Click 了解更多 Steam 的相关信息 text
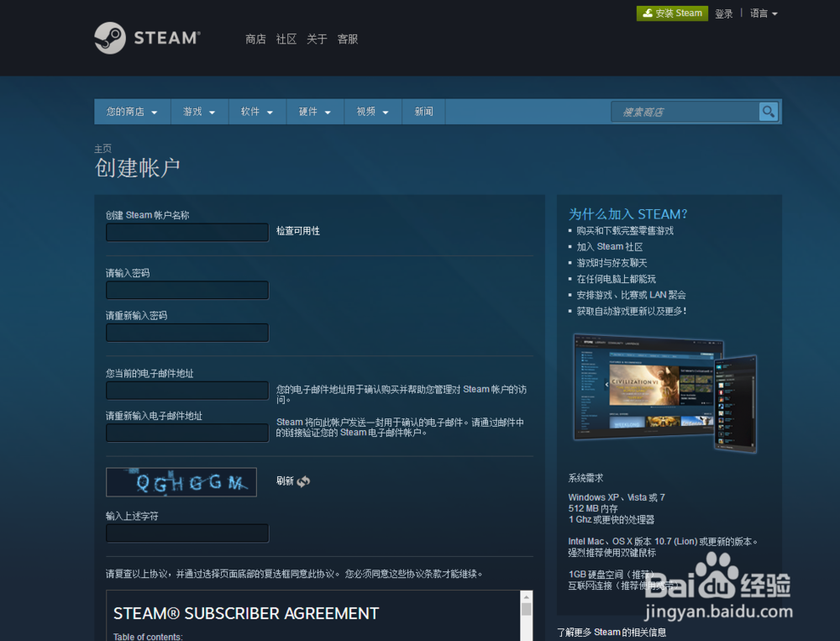 pyautogui.click(x=612, y=633)
